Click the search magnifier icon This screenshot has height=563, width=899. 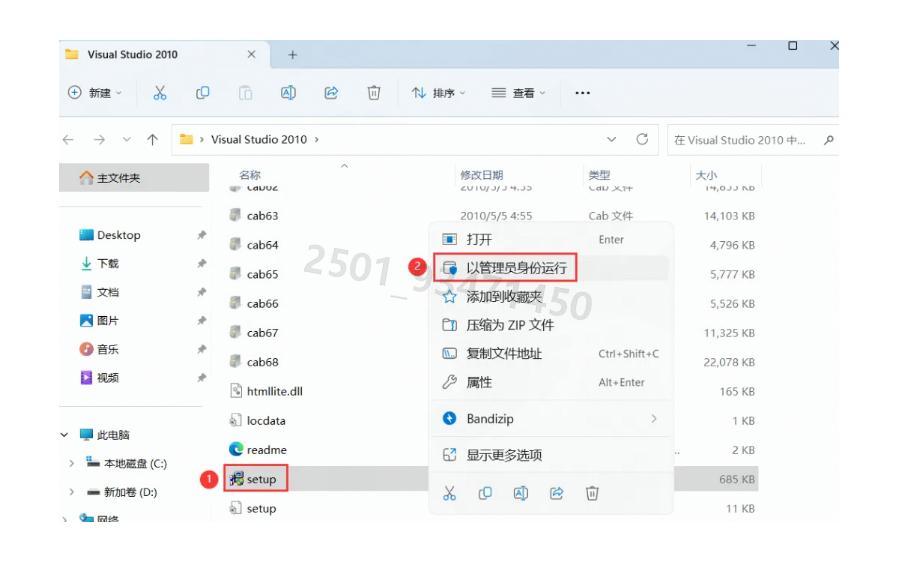828,139
